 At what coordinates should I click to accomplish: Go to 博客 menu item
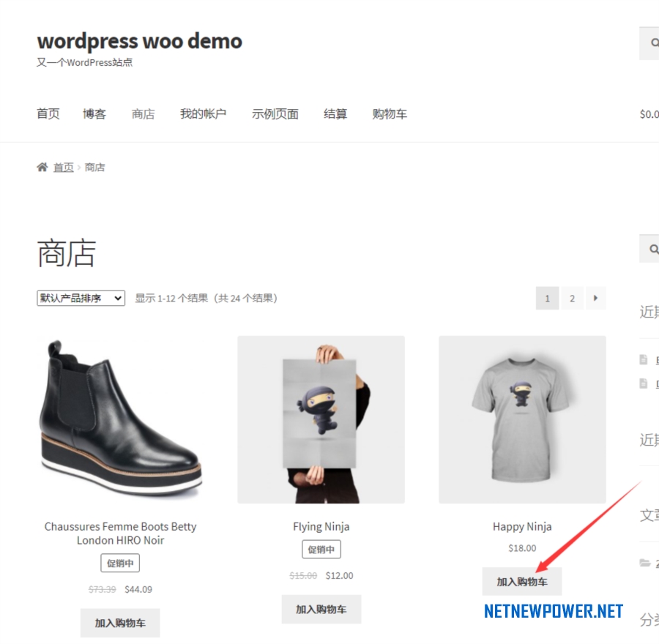point(94,114)
